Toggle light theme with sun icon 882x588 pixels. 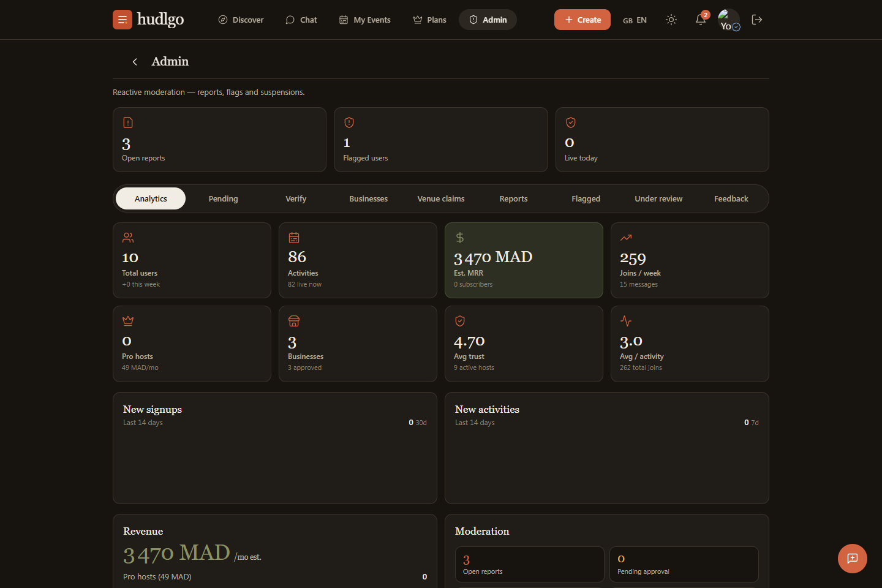671,20
